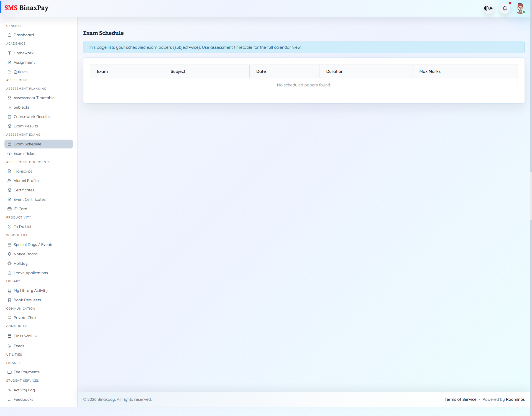
Task: Select the Exam Ticket icon
Action: [x=9, y=153]
